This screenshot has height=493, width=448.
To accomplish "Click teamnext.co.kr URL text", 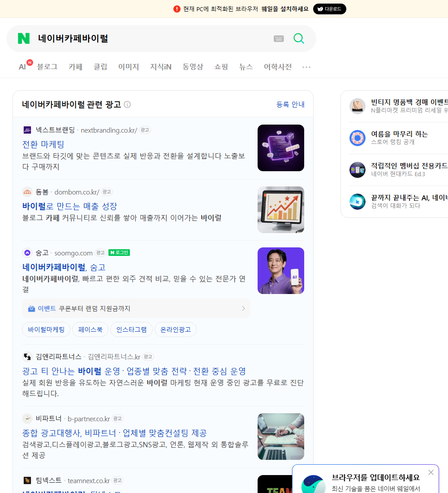I will (89, 481).
